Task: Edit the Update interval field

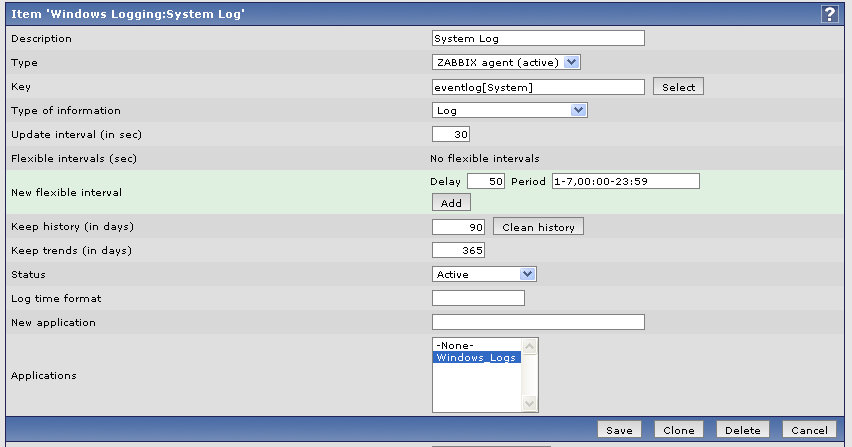Action: tap(451, 134)
